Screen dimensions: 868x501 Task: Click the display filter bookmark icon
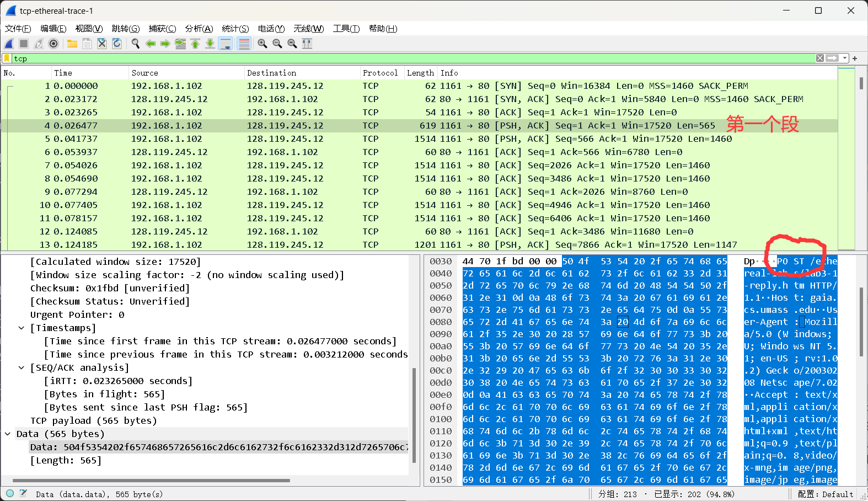(7, 58)
